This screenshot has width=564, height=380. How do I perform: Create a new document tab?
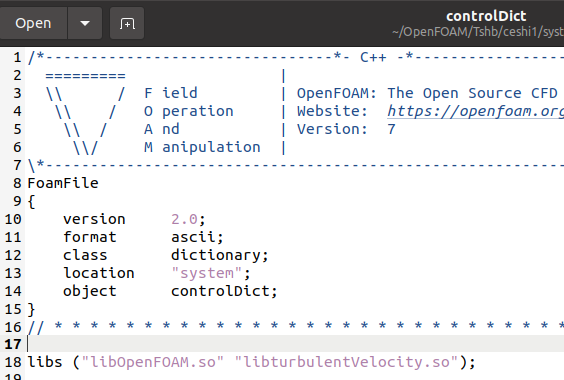[x=127, y=23]
